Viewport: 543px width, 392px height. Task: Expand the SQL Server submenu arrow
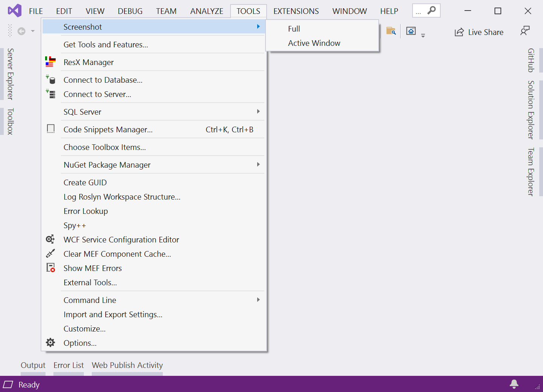[x=258, y=111]
